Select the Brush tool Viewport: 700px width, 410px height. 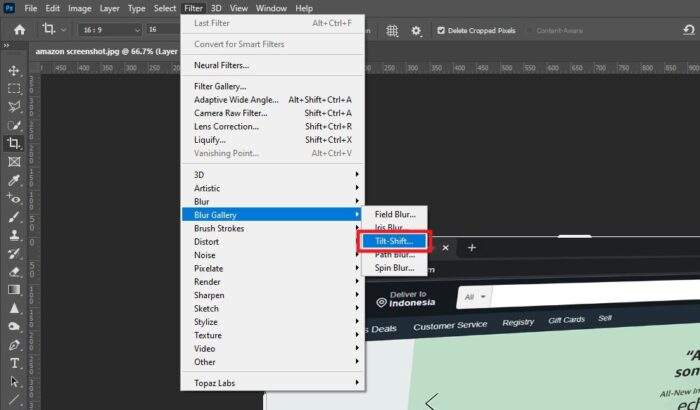pyautogui.click(x=14, y=217)
